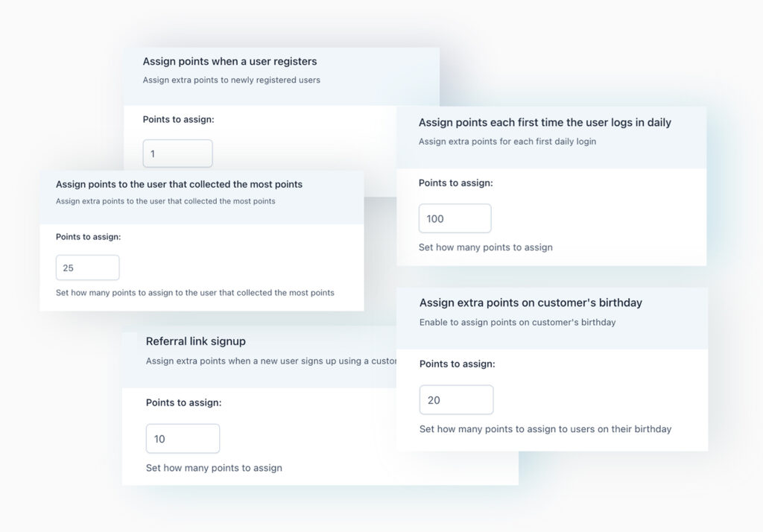Click the registration points input showing 1
Image resolution: width=763 pixels, height=532 pixels.
coord(177,153)
